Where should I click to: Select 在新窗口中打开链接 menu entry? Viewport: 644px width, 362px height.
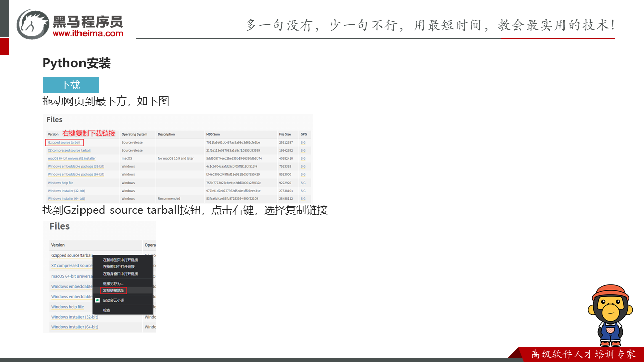pos(119,267)
